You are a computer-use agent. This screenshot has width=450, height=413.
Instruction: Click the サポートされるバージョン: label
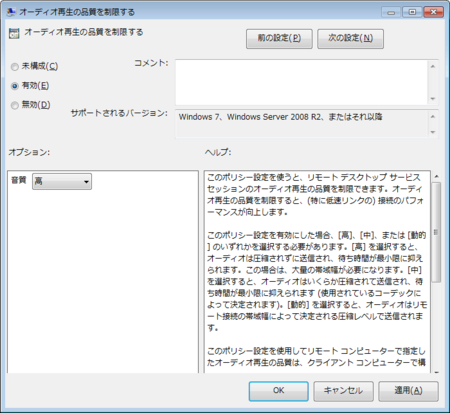(119, 113)
